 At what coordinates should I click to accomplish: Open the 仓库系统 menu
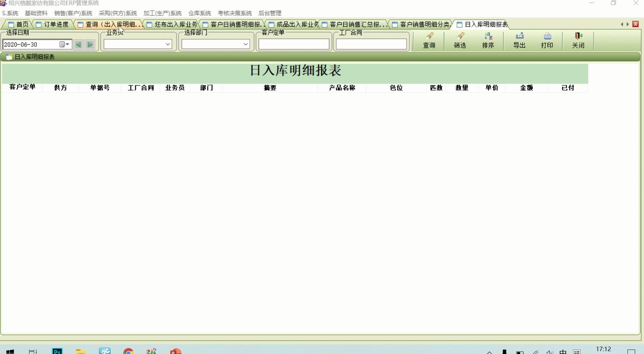pos(200,13)
